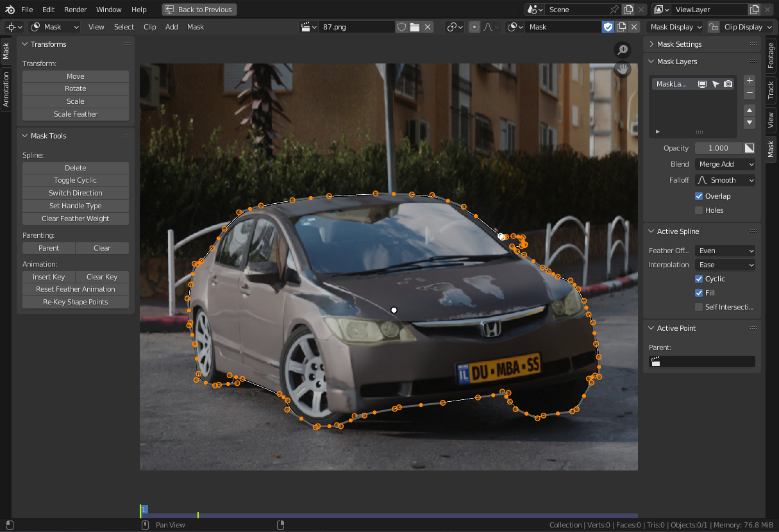Open the folder icon next to 87.png
779x532 pixels.
pos(415,27)
